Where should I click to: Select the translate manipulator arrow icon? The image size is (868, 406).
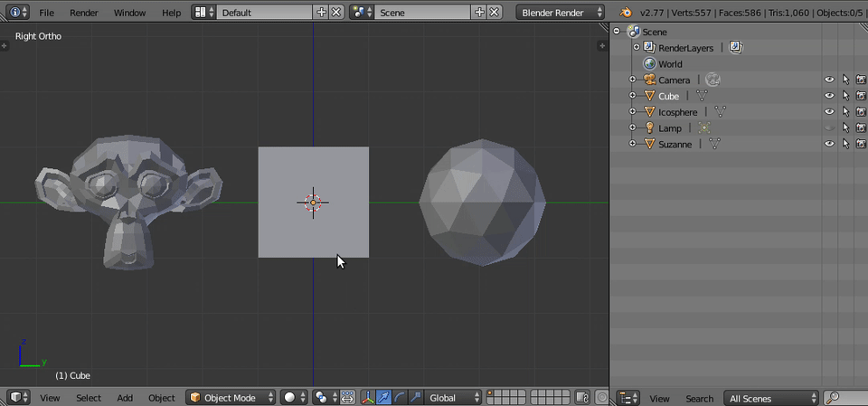pos(383,398)
